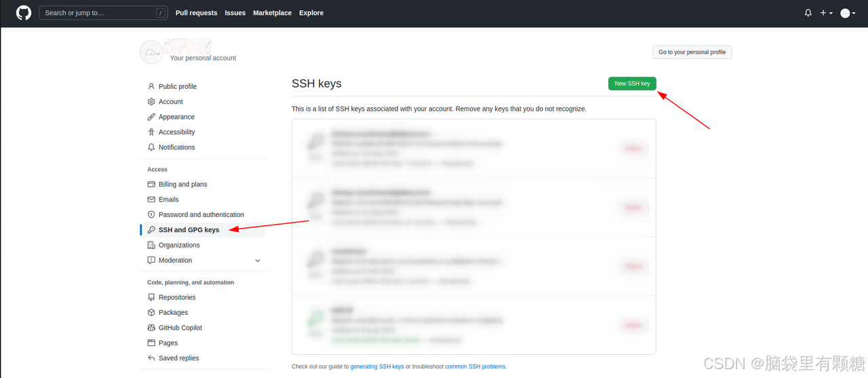Expand the Moderation section chevron
This screenshot has height=378, width=868.
coord(258,261)
